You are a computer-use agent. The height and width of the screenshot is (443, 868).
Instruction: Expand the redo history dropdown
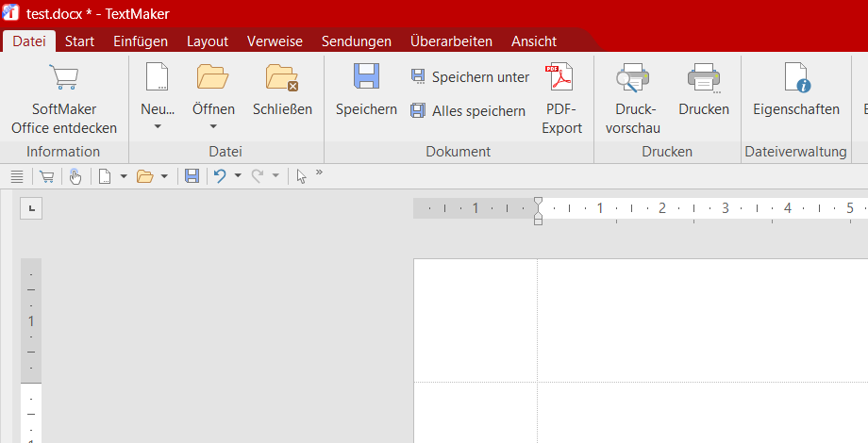point(275,176)
